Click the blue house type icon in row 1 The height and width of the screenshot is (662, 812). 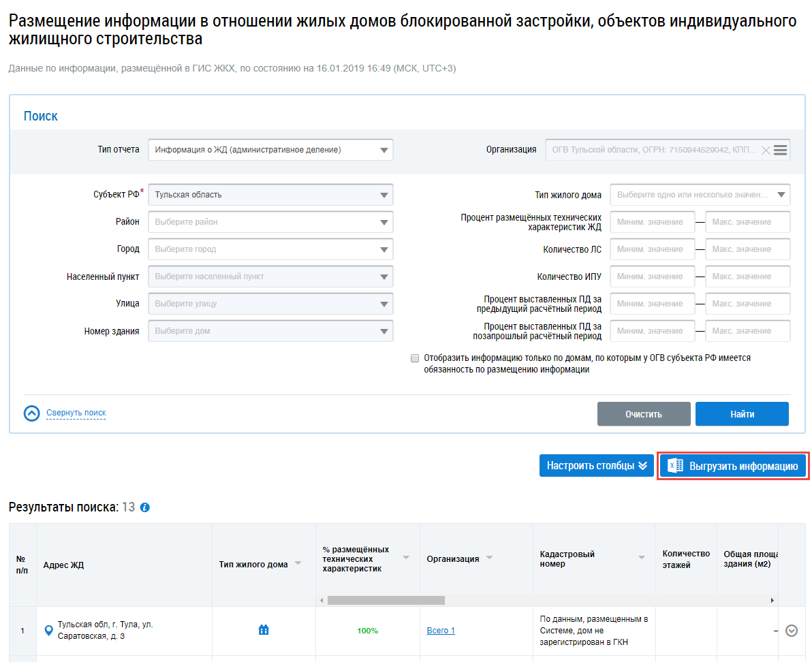tap(264, 630)
